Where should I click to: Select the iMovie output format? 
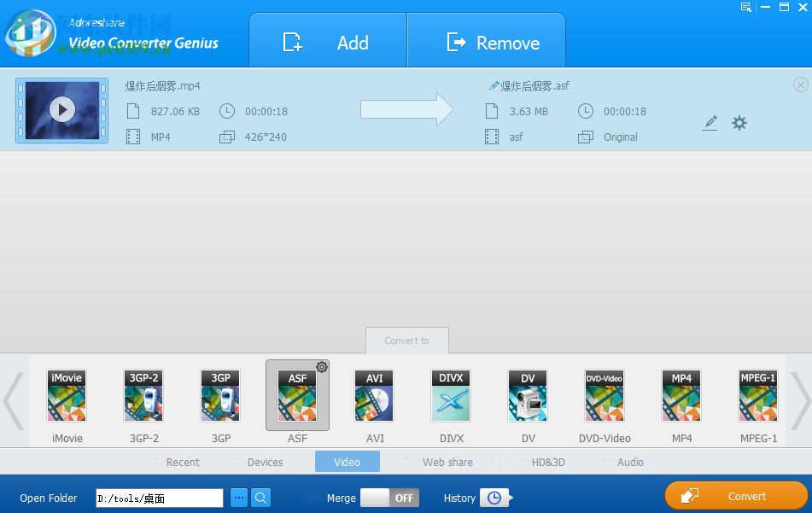(x=67, y=395)
